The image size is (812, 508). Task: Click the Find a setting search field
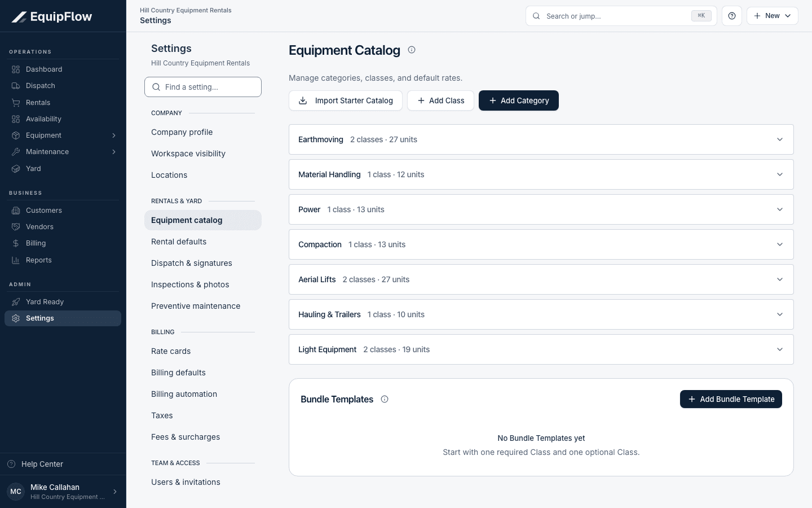tap(203, 87)
